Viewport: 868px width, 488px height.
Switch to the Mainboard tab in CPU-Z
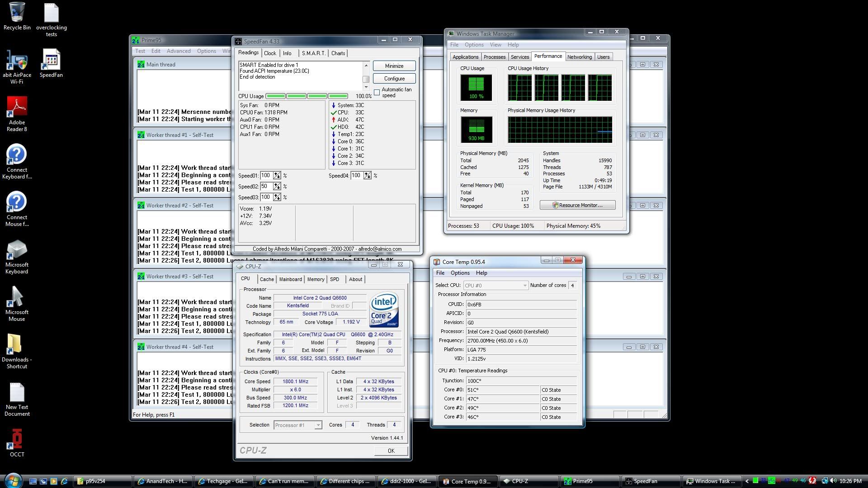click(290, 279)
